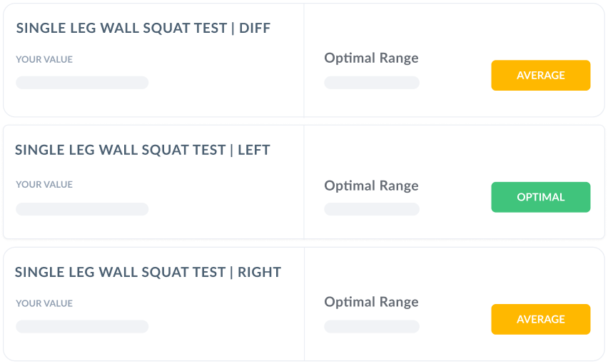This screenshot has height=364, width=608.
Task: Click the value placeholder bar in DIFF card
Action: coord(82,83)
